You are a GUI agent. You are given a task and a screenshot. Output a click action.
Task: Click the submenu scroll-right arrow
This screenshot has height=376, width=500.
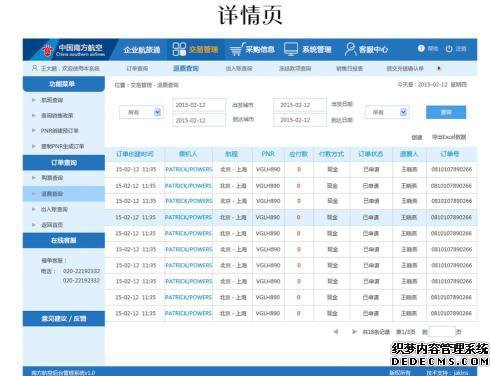pyautogui.click(x=439, y=68)
